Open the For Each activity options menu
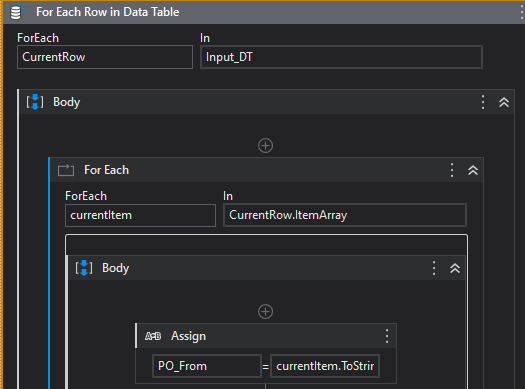This screenshot has width=525, height=389. 452,170
